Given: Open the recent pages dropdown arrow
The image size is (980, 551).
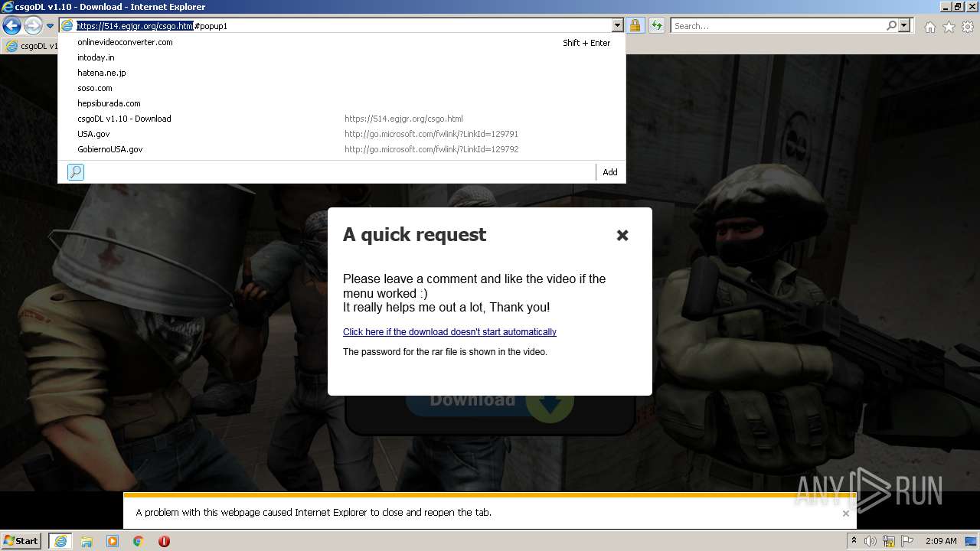Looking at the screenshot, I should click(50, 26).
